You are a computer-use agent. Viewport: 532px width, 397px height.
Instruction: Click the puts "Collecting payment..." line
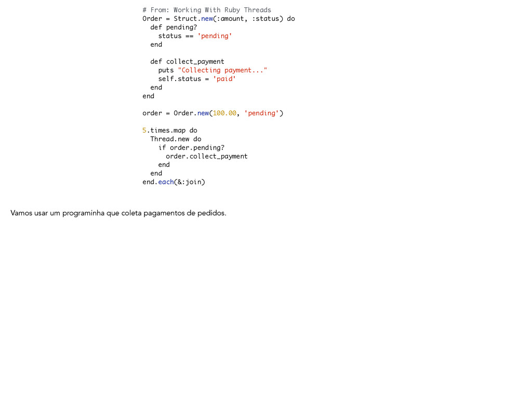click(212, 70)
